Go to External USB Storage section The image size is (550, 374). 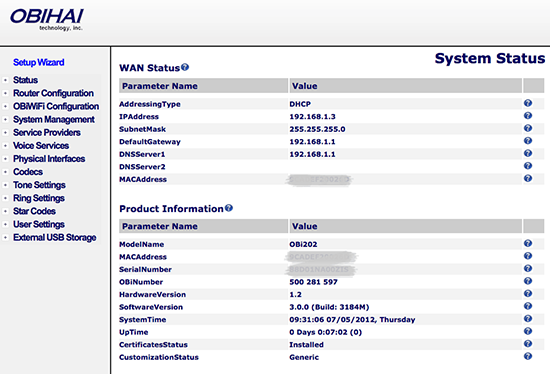pyautogui.click(x=55, y=238)
